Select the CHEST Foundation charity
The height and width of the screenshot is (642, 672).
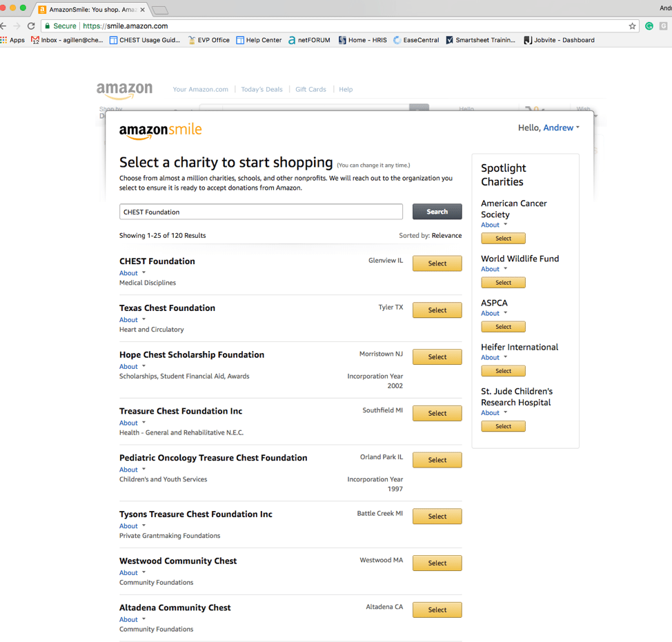pos(437,263)
